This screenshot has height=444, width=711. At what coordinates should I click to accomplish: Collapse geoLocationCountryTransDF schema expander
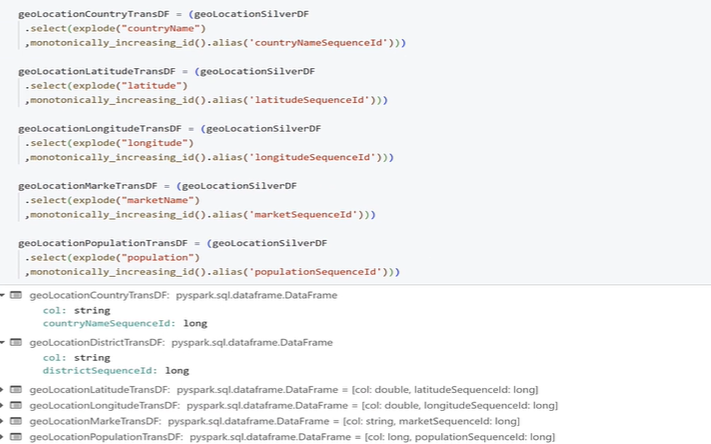click(2, 295)
